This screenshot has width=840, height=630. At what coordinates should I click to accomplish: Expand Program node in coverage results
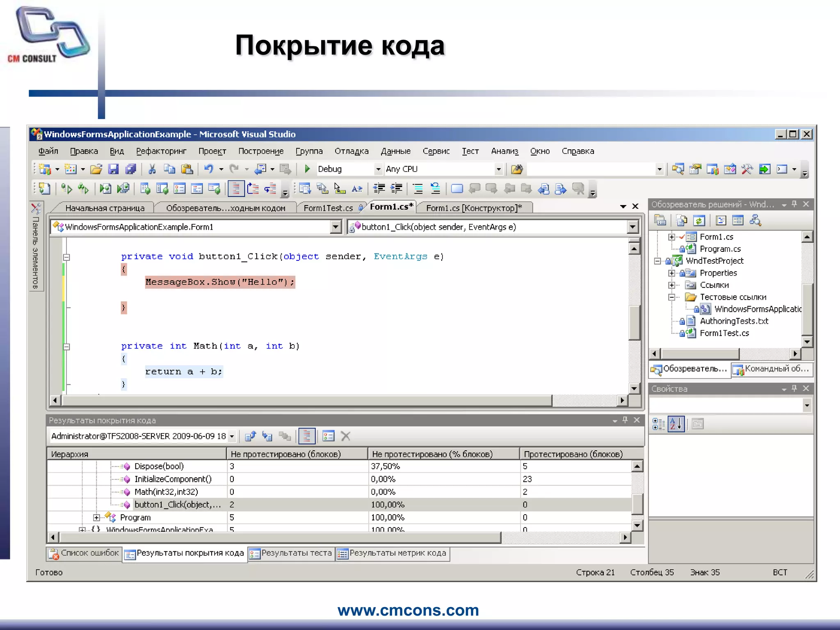pyautogui.click(x=96, y=518)
